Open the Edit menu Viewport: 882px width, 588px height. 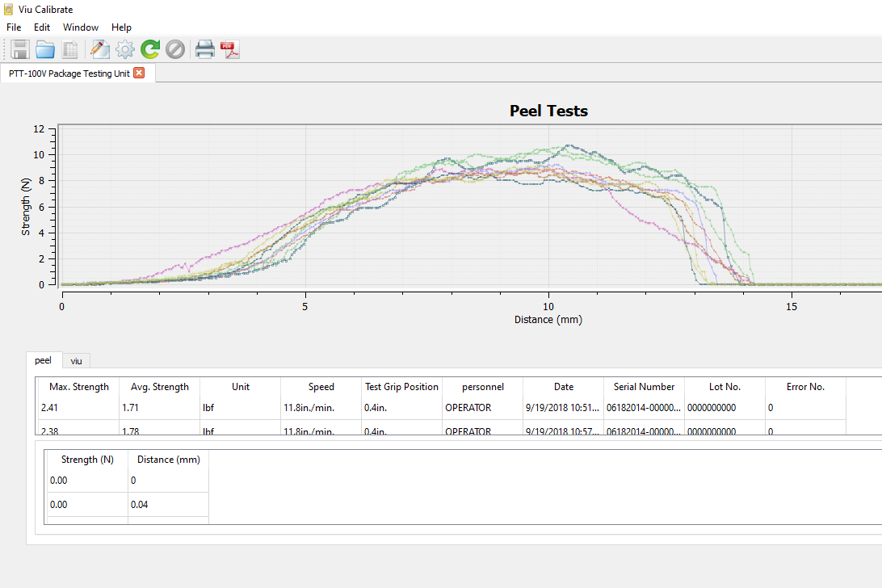tap(42, 27)
